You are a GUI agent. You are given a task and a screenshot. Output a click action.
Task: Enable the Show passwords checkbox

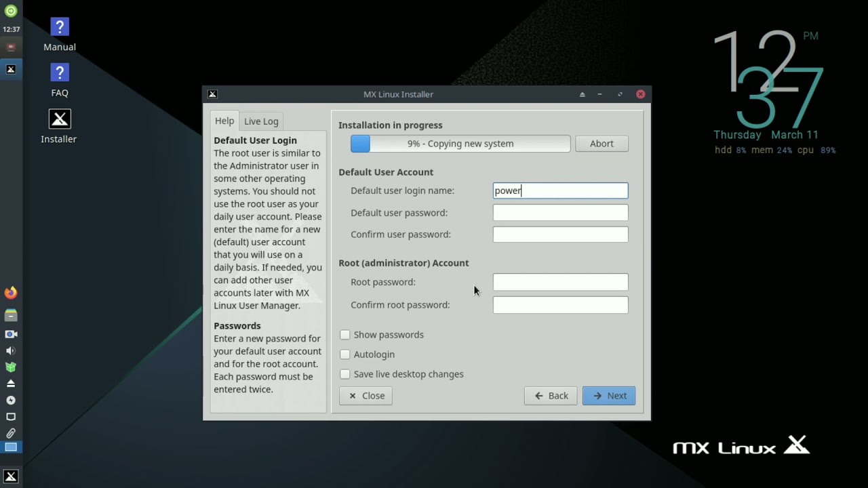(x=345, y=335)
